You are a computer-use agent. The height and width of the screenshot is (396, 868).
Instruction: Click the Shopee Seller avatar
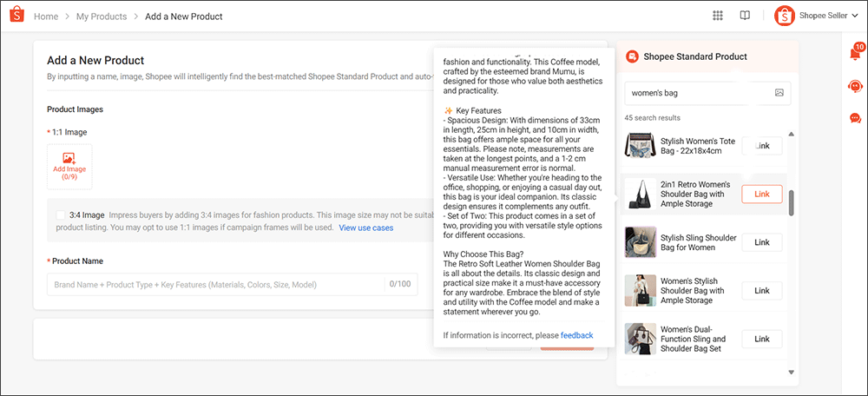[784, 16]
